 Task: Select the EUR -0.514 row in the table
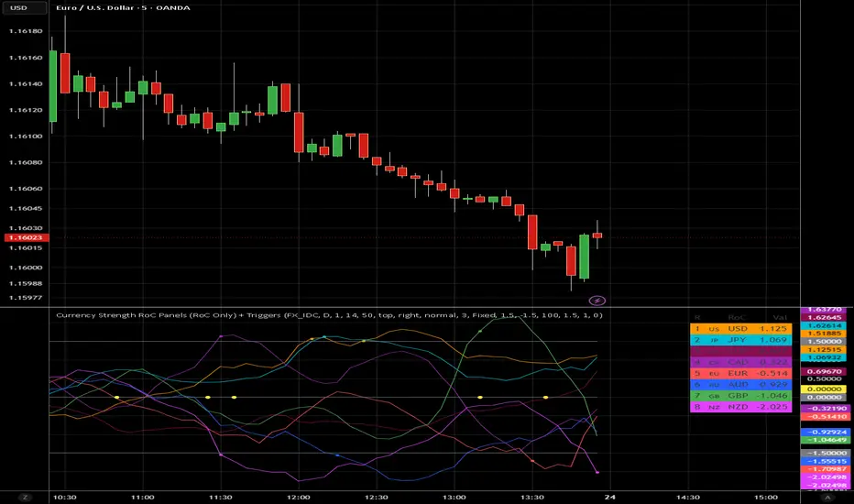(x=740, y=373)
